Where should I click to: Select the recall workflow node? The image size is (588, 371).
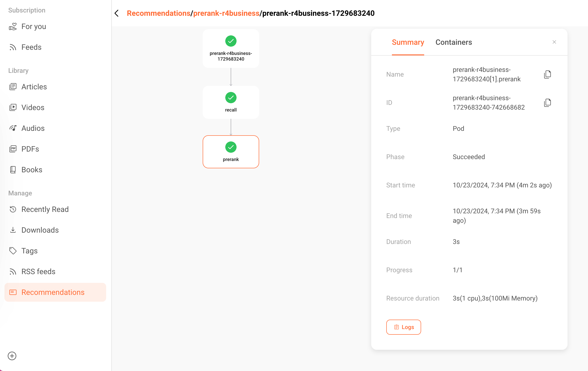pyautogui.click(x=231, y=102)
